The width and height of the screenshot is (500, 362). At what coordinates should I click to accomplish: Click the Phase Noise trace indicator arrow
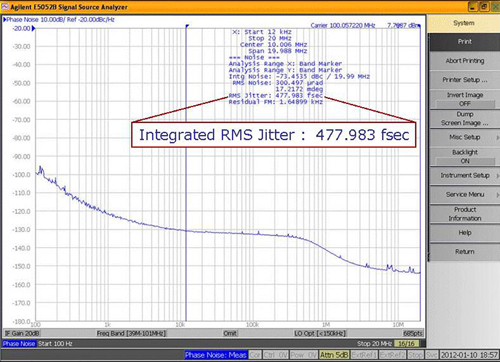[5, 20]
